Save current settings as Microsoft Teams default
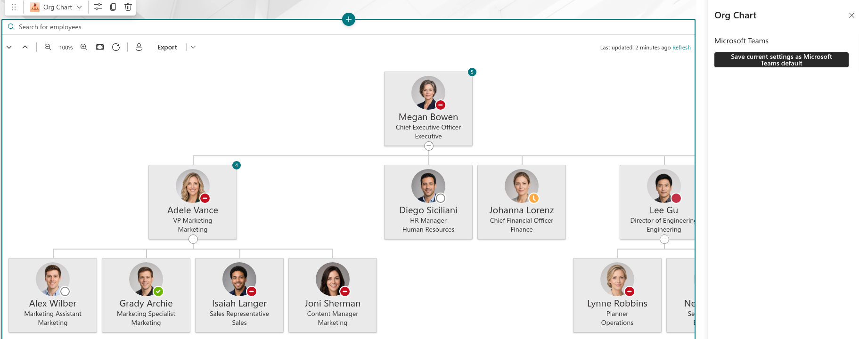The height and width of the screenshot is (339, 868). [781, 60]
